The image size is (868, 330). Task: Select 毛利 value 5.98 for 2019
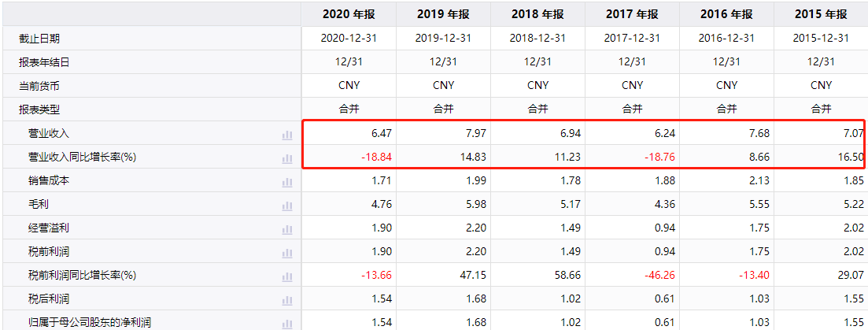click(476, 204)
